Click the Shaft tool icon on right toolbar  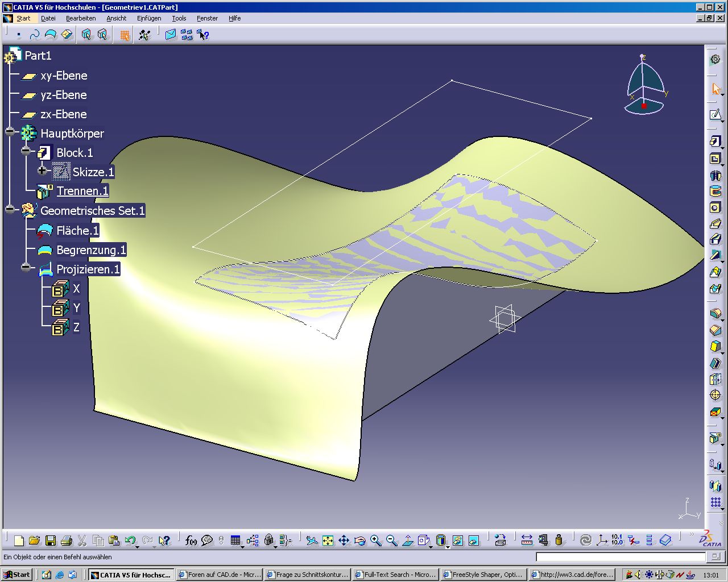[x=715, y=175]
